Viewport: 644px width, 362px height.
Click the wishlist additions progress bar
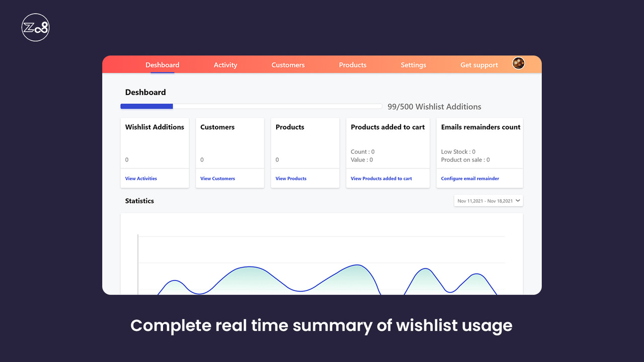pyautogui.click(x=251, y=106)
